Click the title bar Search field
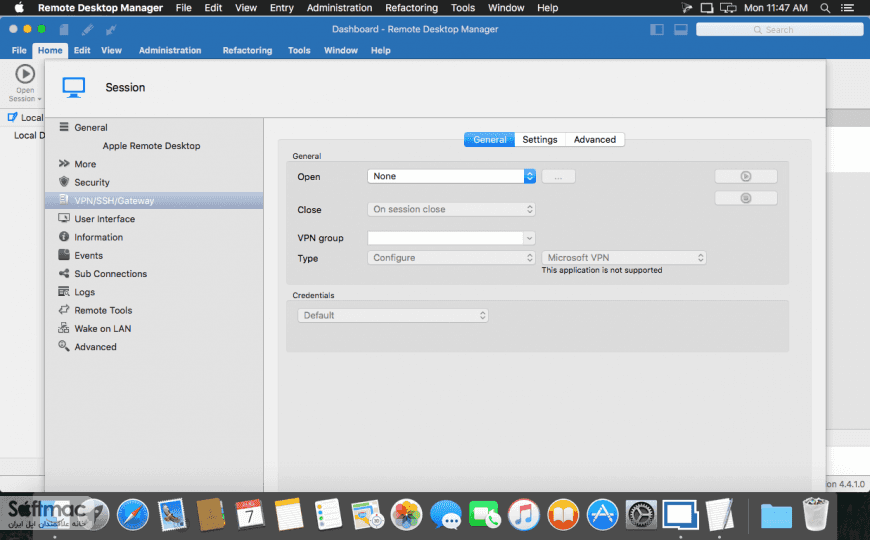 coord(780,29)
